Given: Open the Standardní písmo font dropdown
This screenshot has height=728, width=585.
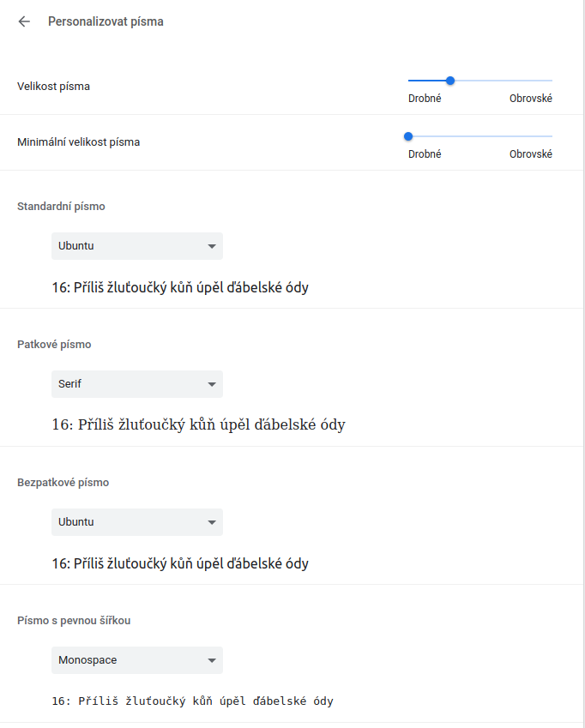Looking at the screenshot, I should click(137, 246).
